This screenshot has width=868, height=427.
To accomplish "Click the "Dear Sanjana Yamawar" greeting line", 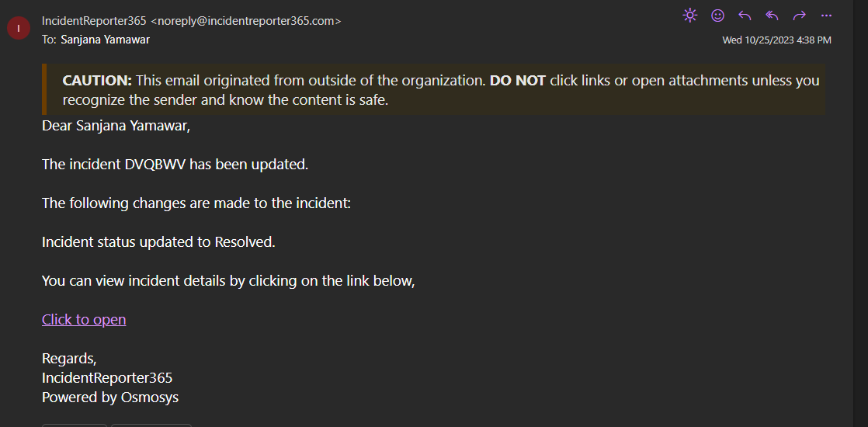I will (x=116, y=126).
